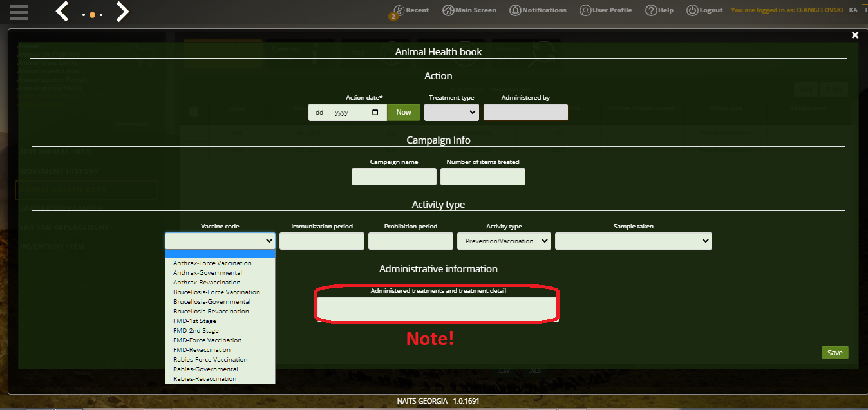Click the Save button

click(835, 352)
